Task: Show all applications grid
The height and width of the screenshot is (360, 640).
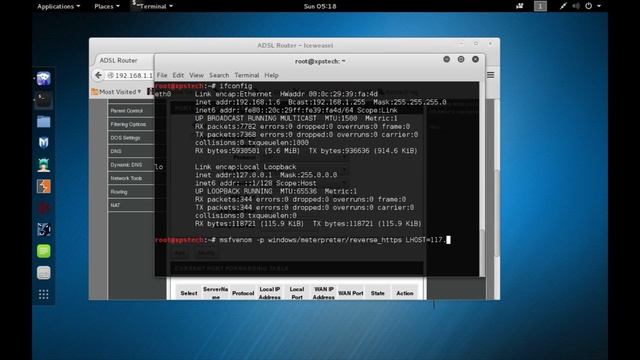Action: [44, 294]
